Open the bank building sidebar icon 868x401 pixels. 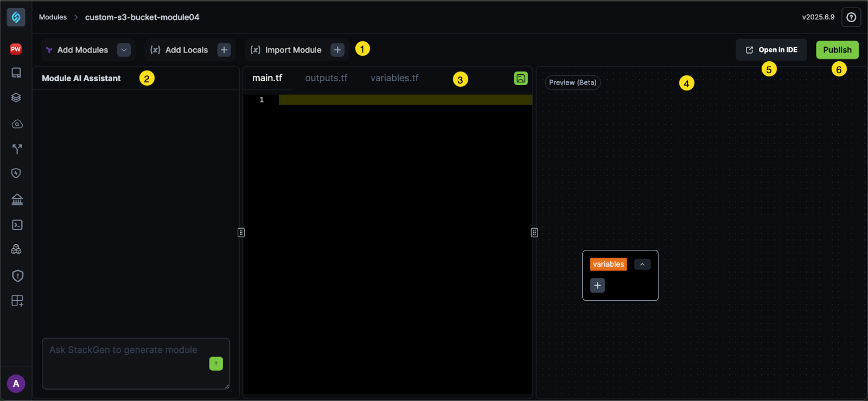tap(17, 199)
